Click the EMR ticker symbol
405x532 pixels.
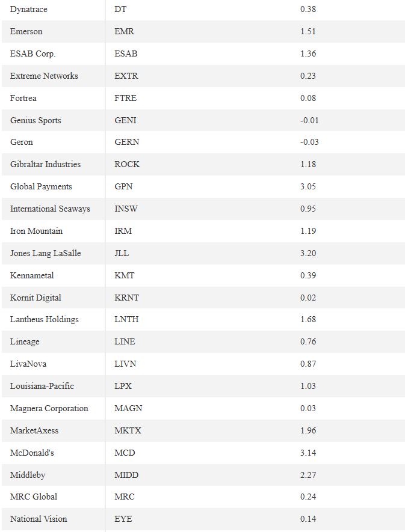pos(124,31)
